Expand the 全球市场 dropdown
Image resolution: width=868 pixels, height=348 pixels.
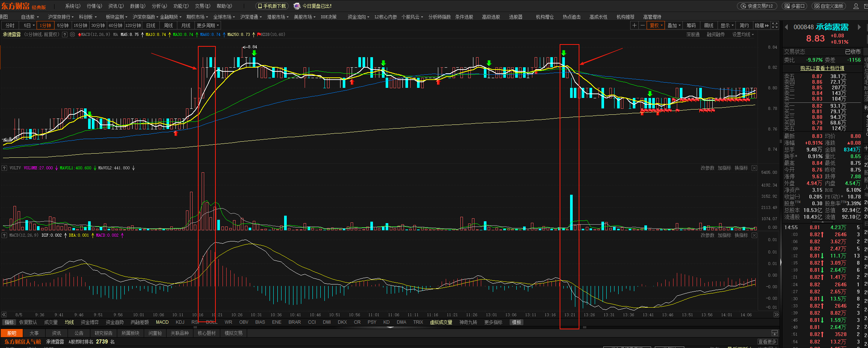(224, 17)
